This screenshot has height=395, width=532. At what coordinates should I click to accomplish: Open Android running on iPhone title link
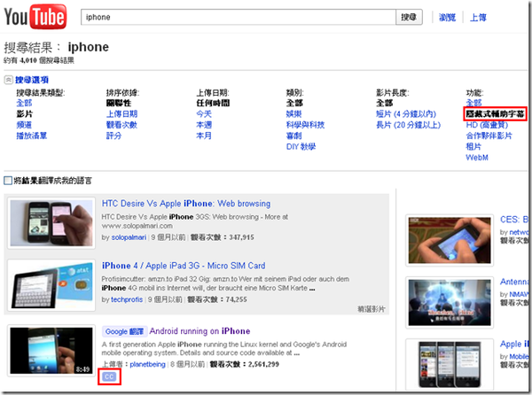tap(199, 331)
